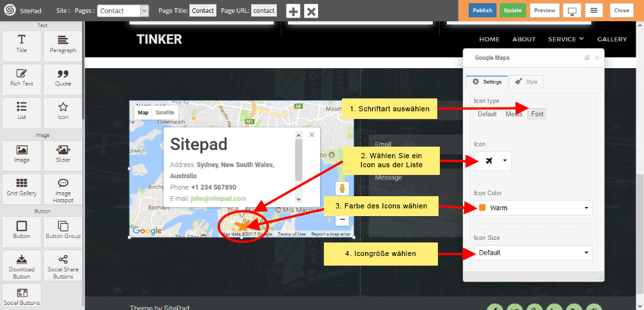Add the Paragraph widget

tap(63, 46)
